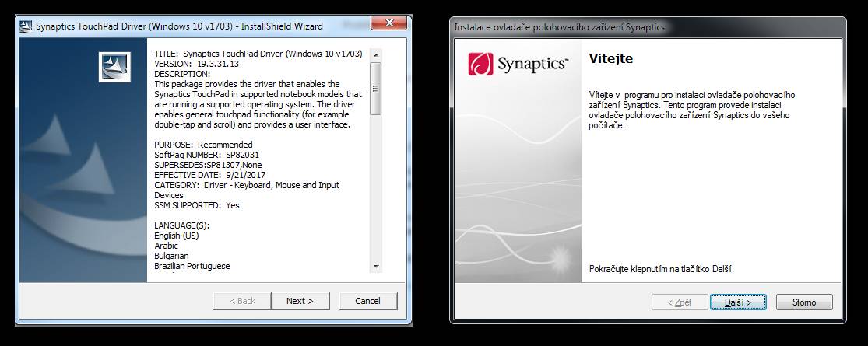
Task: Click Next in the InstallShield Wizard
Action: click(300, 301)
